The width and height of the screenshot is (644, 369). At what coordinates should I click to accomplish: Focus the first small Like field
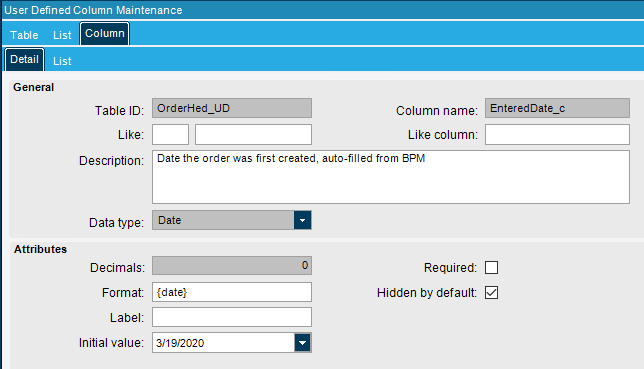170,134
